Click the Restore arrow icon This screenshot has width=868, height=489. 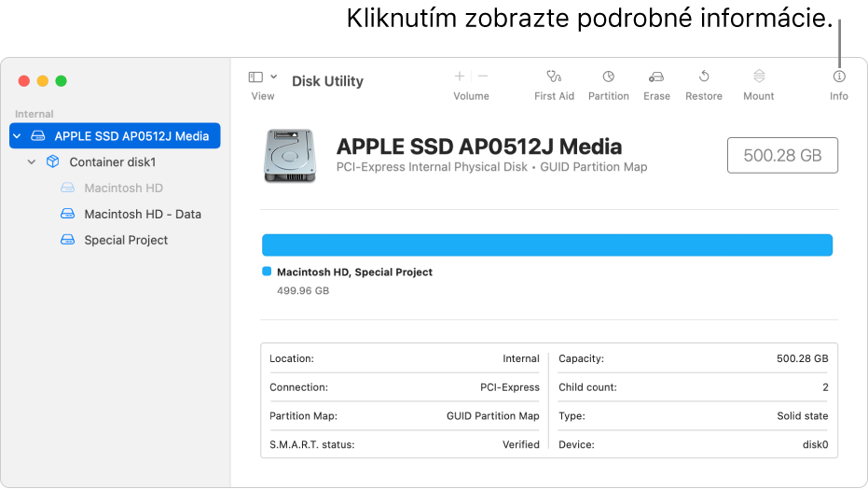(704, 76)
